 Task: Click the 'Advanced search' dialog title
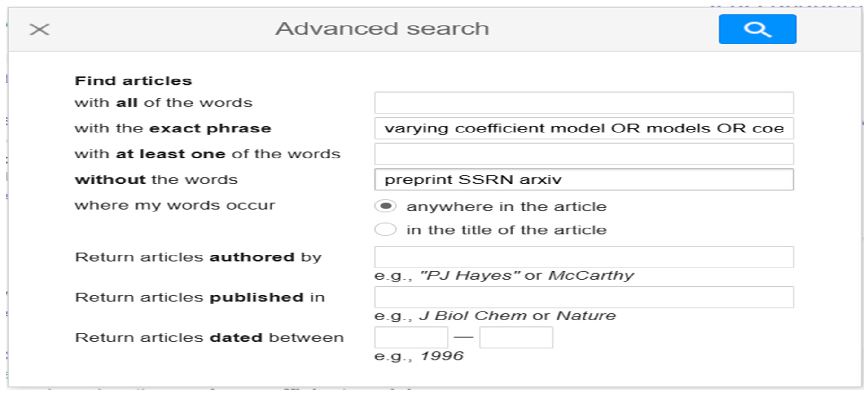click(x=382, y=29)
